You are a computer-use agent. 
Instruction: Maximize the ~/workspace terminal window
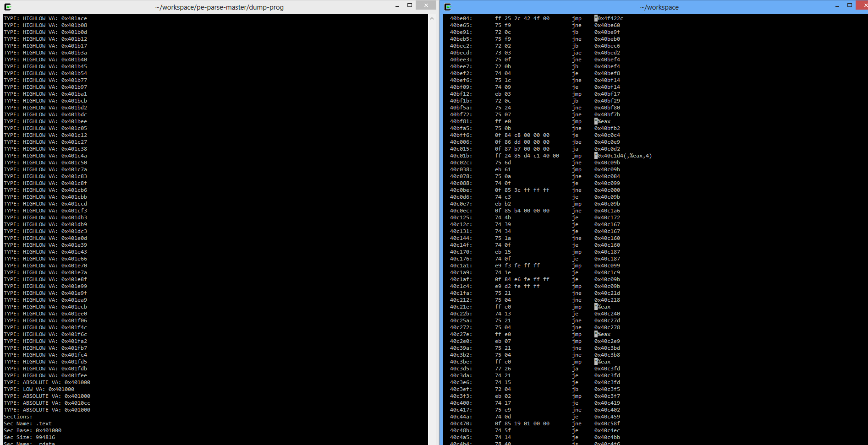pyautogui.click(x=849, y=5)
